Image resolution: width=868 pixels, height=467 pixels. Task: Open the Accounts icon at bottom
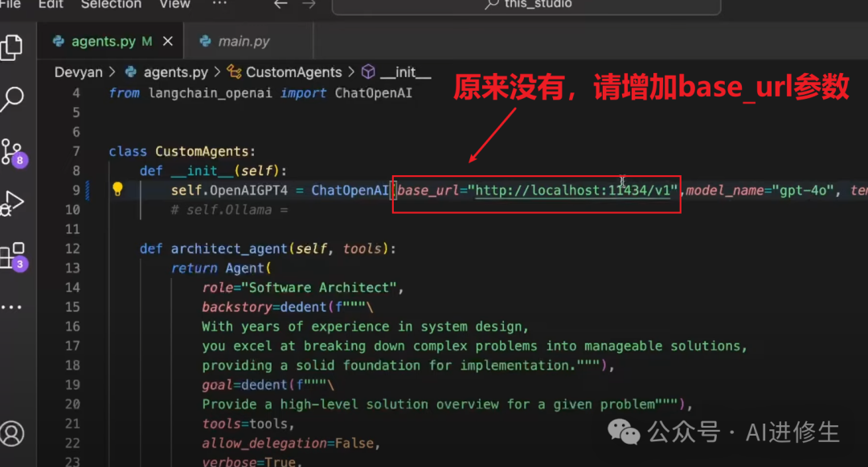[12, 433]
